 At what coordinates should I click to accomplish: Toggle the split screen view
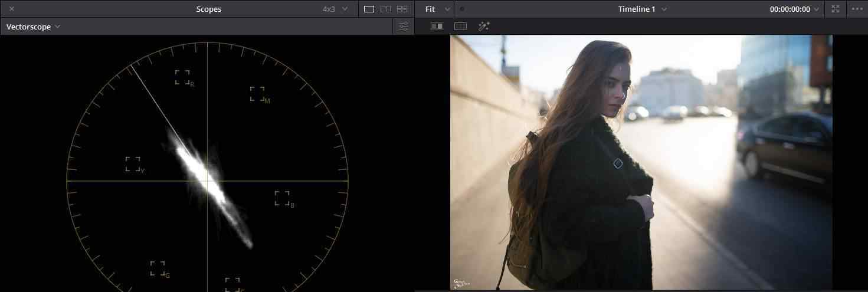[x=460, y=27]
